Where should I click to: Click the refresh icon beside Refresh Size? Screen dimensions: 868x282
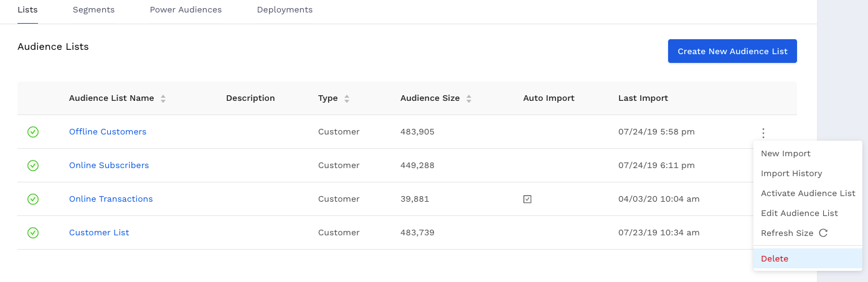[823, 233]
